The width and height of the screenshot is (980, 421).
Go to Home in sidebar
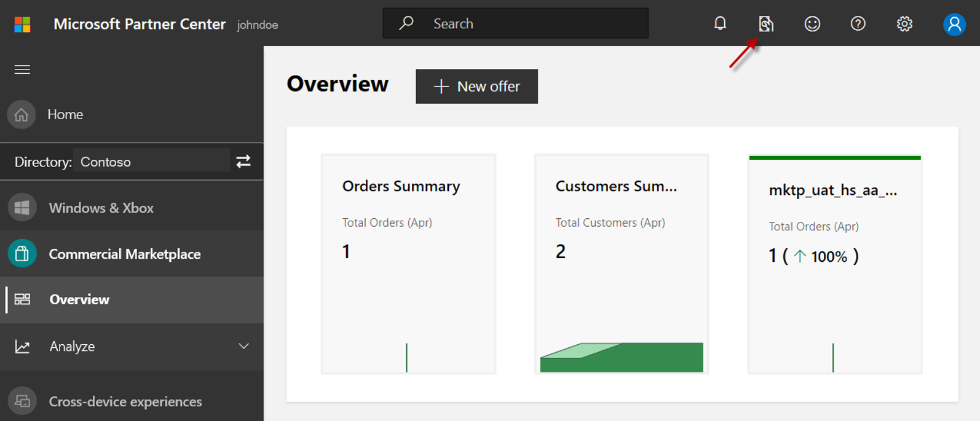[132, 114]
